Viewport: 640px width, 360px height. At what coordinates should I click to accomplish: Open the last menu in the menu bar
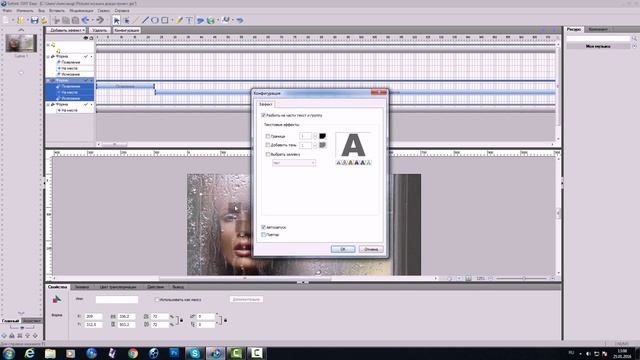tap(122, 11)
